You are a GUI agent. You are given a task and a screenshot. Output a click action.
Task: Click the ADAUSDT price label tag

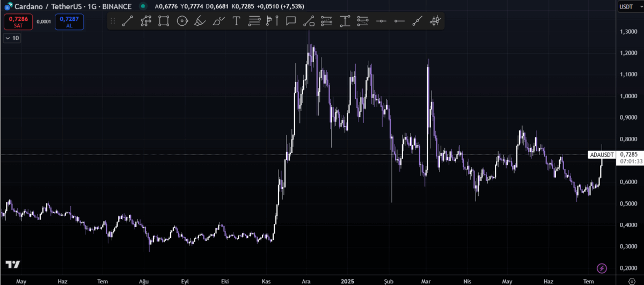(601, 155)
